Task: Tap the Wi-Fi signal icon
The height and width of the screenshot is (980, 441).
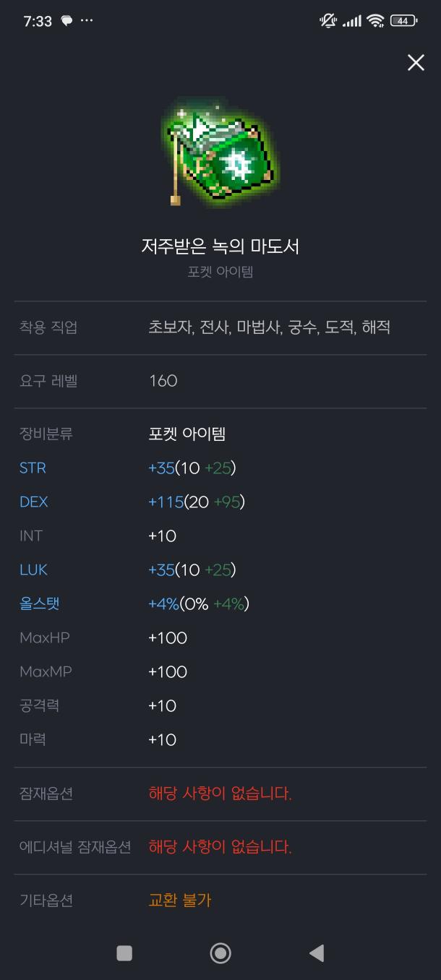Action: coord(377,22)
